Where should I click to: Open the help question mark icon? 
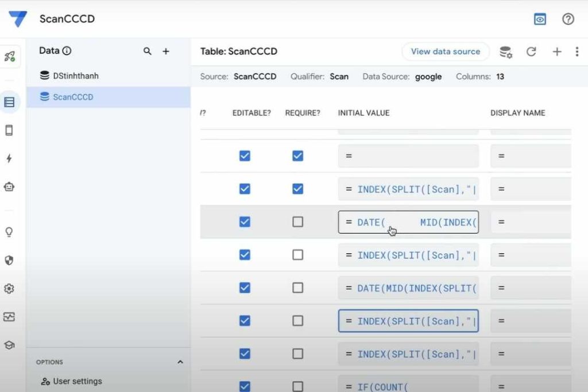[x=568, y=19]
